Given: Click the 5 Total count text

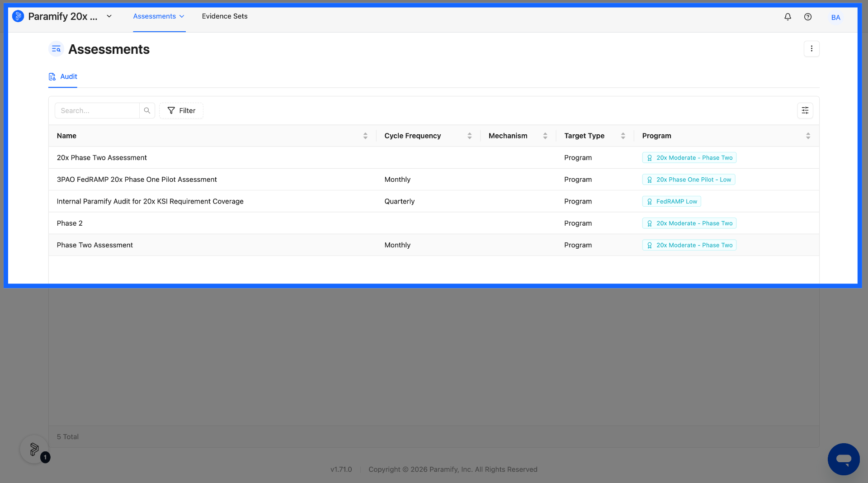Looking at the screenshot, I should [68, 436].
